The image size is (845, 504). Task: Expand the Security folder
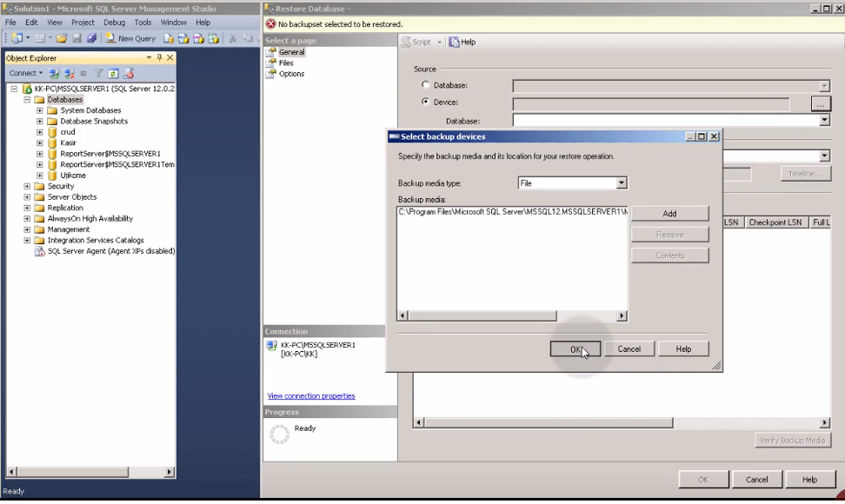coord(27,186)
